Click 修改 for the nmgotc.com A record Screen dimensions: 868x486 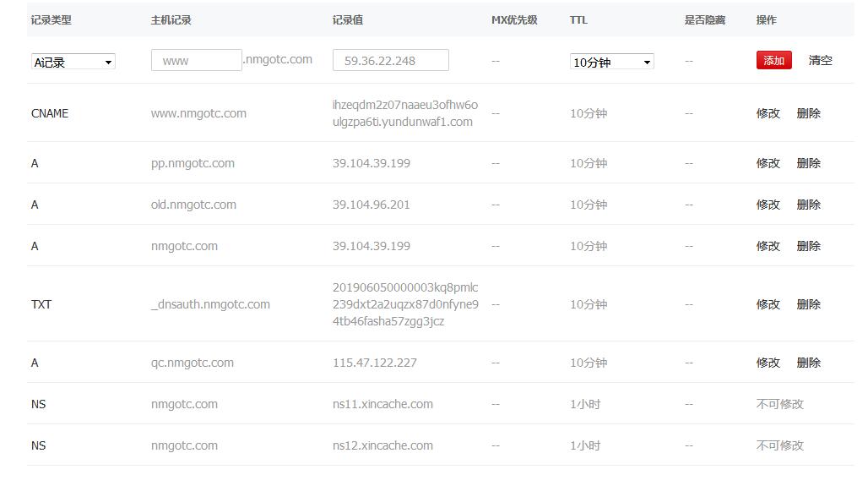point(768,246)
